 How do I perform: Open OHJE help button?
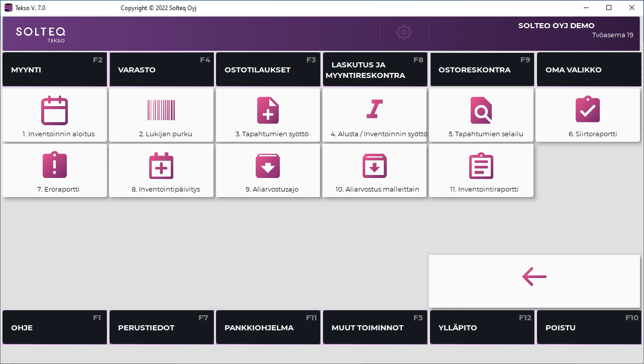[x=54, y=327]
